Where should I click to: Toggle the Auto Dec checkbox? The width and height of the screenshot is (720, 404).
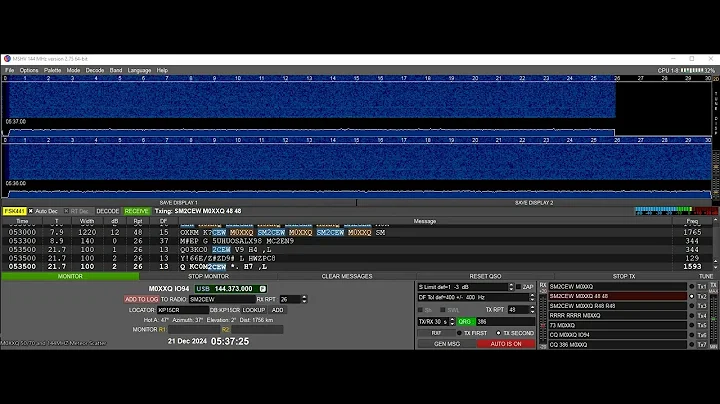click(x=31, y=211)
